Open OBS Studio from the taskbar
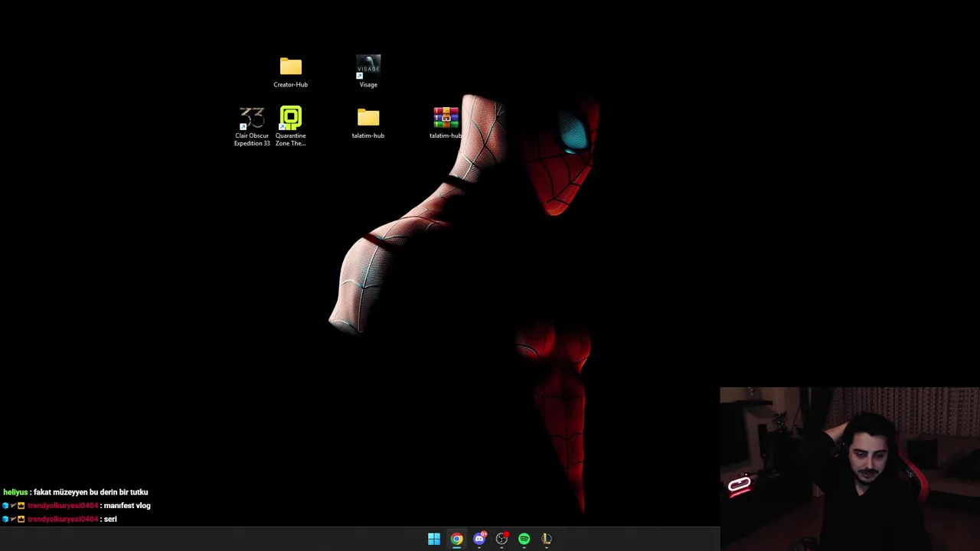This screenshot has height=551, width=980. click(x=501, y=539)
